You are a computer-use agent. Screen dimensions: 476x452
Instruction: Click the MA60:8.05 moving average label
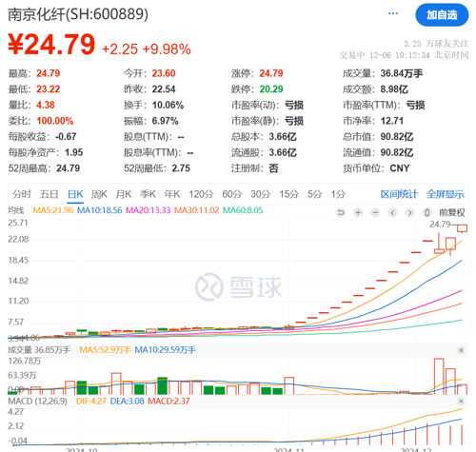(243, 210)
